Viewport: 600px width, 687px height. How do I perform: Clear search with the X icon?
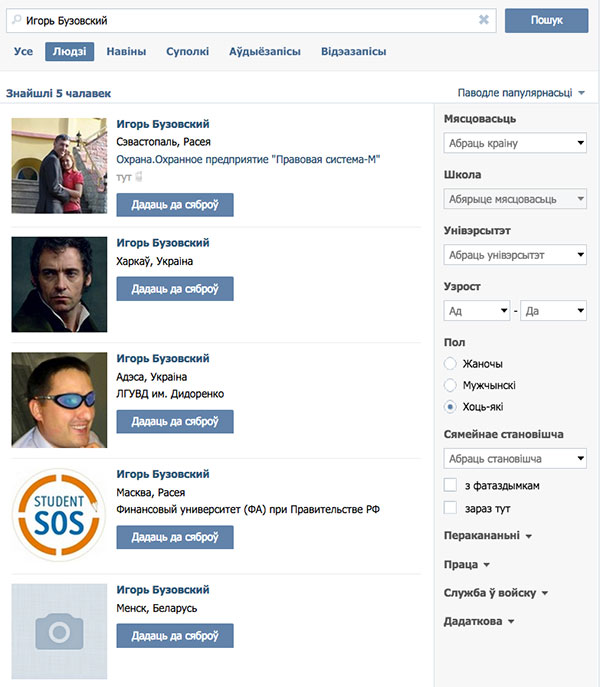pyautogui.click(x=484, y=20)
